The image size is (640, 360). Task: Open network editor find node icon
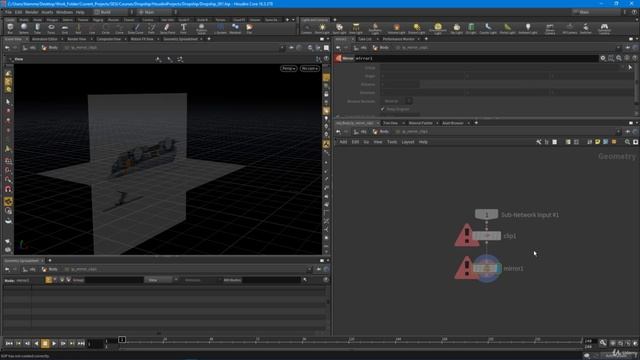coord(627,142)
